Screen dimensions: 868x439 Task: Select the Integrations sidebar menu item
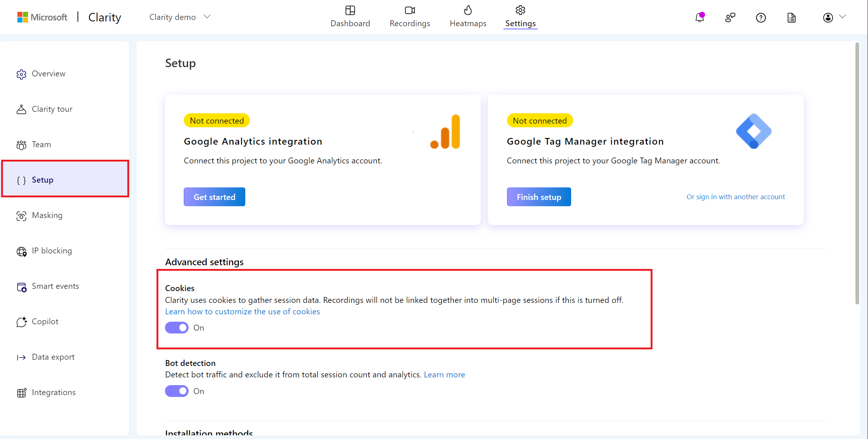53,392
